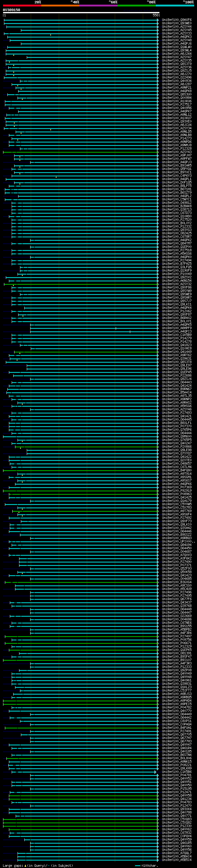Select the UniRef100_P12328 label

176,149
